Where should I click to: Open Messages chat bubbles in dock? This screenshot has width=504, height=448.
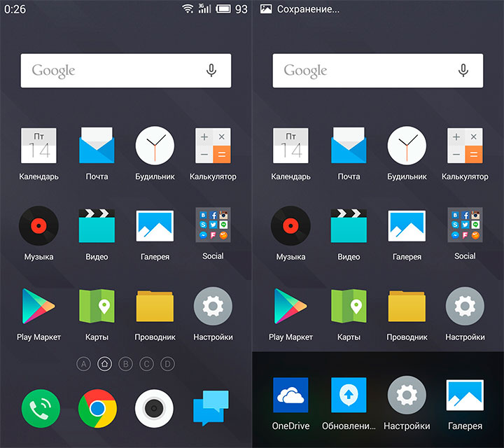(211, 408)
